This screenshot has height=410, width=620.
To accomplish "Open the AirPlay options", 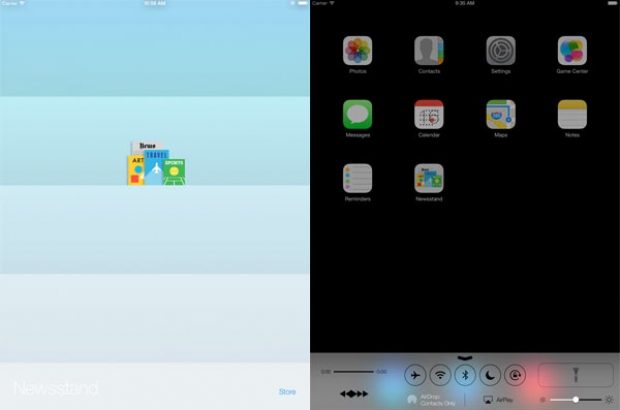I will 498,400.
